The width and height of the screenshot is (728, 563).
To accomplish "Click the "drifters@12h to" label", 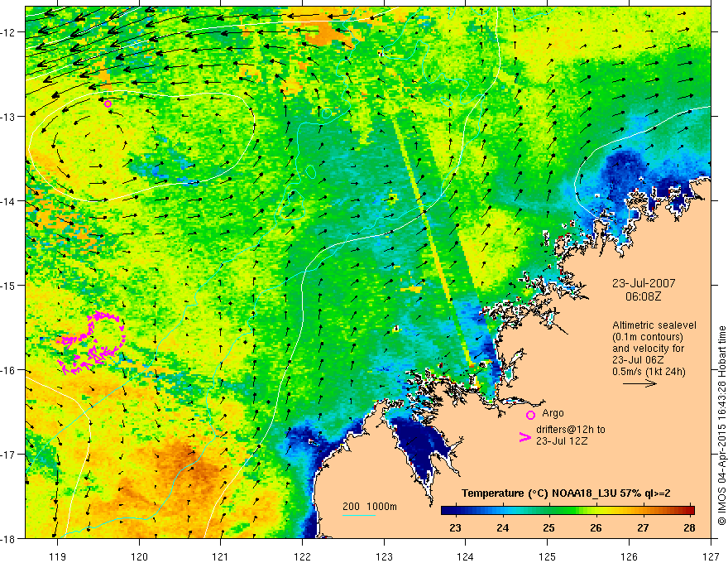I will [x=571, y=430].
